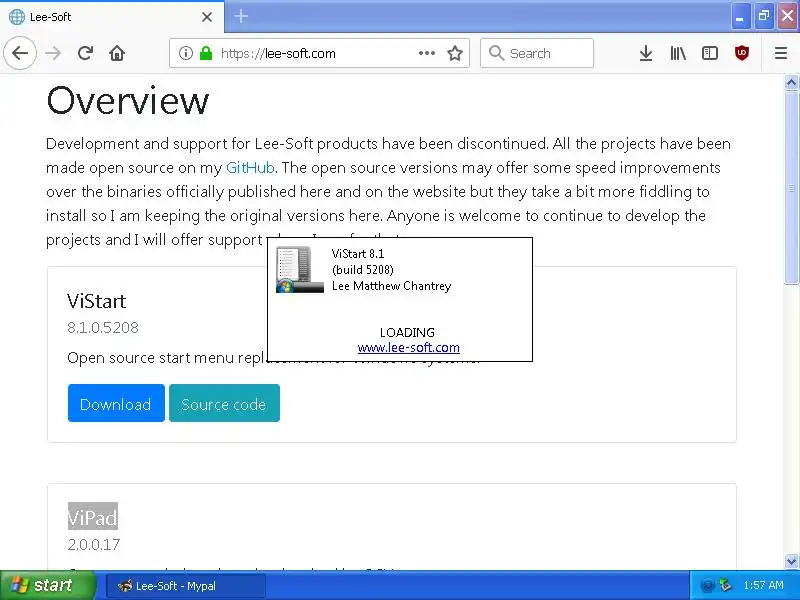Click scrollbar up arrow

(791, 82)
